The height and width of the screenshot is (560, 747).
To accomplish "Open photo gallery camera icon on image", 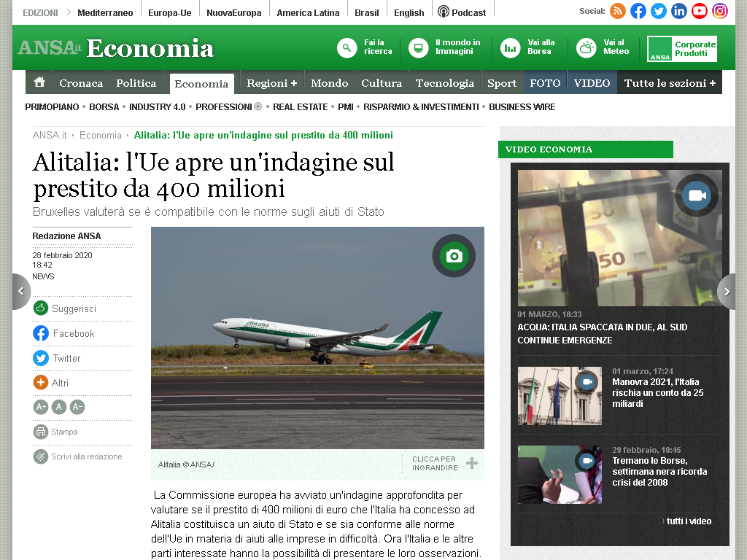I will tap(454, 256).
